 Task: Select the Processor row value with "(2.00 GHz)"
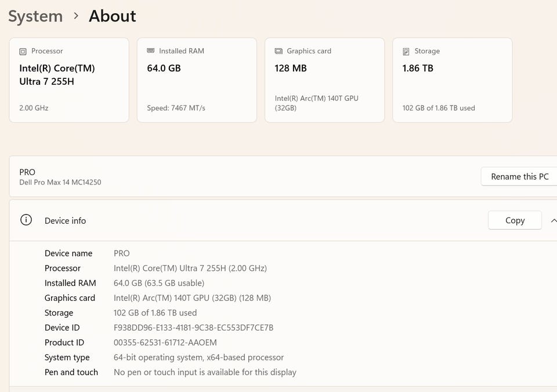[x=190, y=268]
